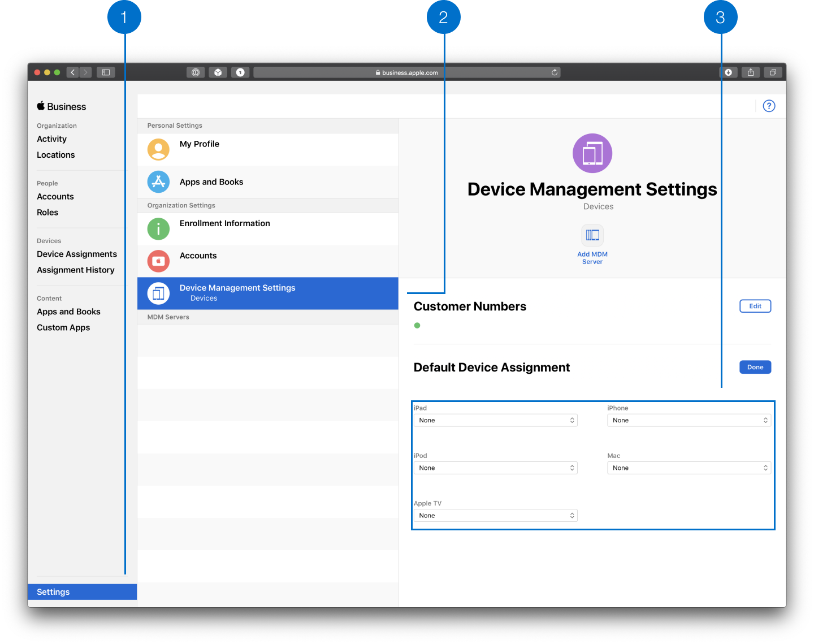Viewport: 814px width, 644px height.
Task: Open the browser downloads icon
Action: click(x=728, y=72)
